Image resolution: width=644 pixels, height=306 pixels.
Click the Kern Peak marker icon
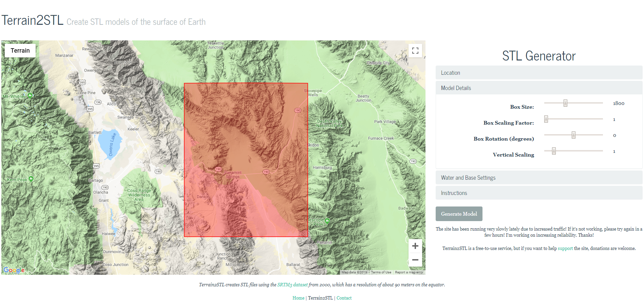pyautogui.click(x=31, y=179)
